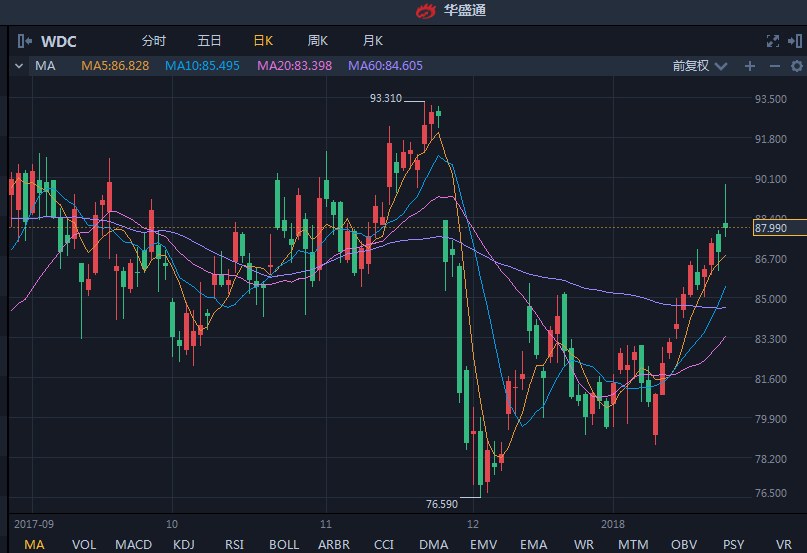Select the WR indicator
The image size is (807, 553).
click(x=584, y=544)
